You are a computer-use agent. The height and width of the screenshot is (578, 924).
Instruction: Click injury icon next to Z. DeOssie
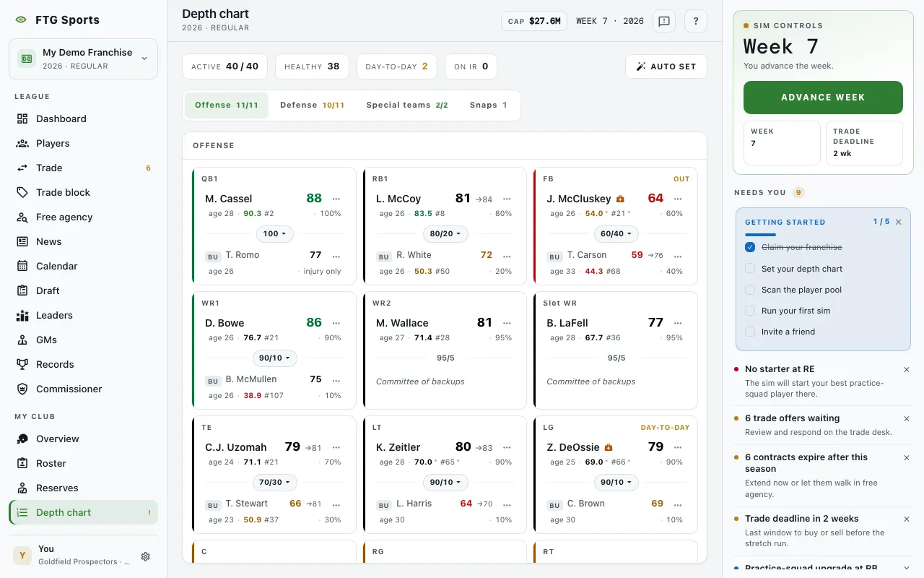pos(609,447)
